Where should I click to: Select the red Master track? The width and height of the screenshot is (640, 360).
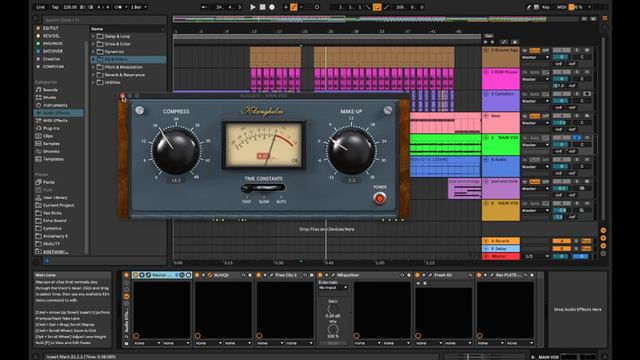[x=501, y=256]
